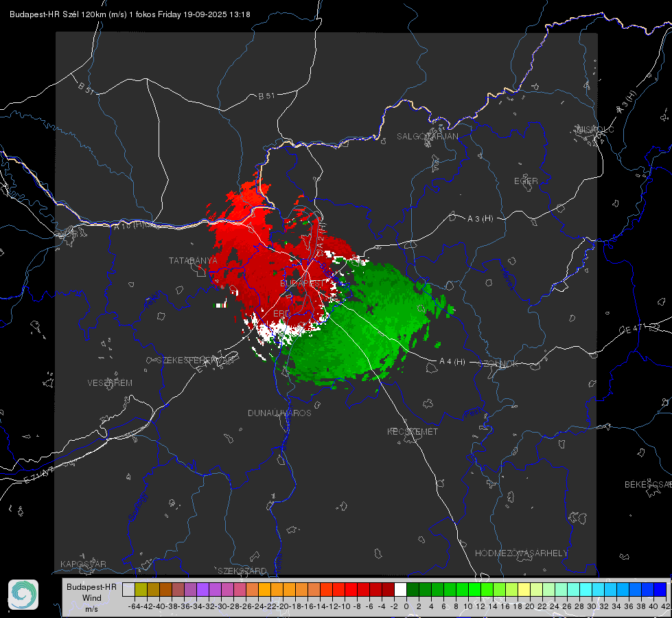The width and height of the screenshot is (672, 618).
Task: Click the VESZPRÉM city label
Action: pos(110,382)
